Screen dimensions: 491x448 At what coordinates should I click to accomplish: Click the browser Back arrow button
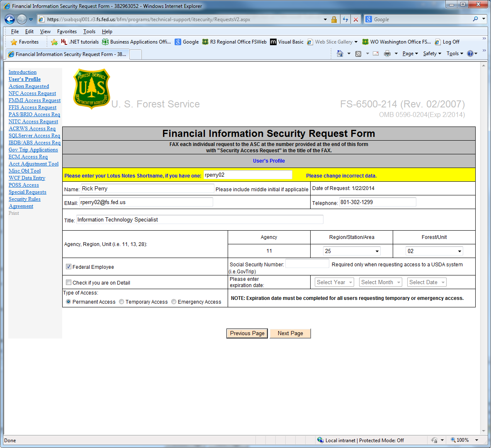click(x=10, y=19)
